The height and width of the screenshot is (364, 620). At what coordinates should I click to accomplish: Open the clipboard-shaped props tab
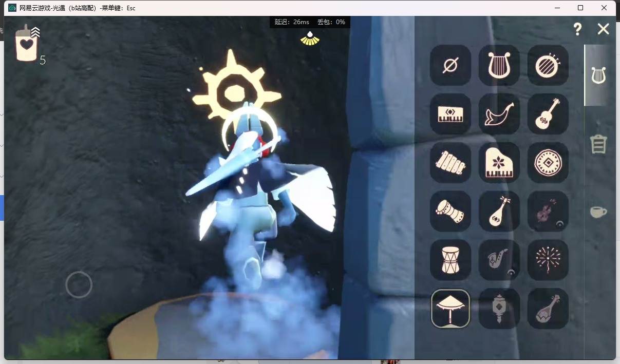(x=598, y=144)
